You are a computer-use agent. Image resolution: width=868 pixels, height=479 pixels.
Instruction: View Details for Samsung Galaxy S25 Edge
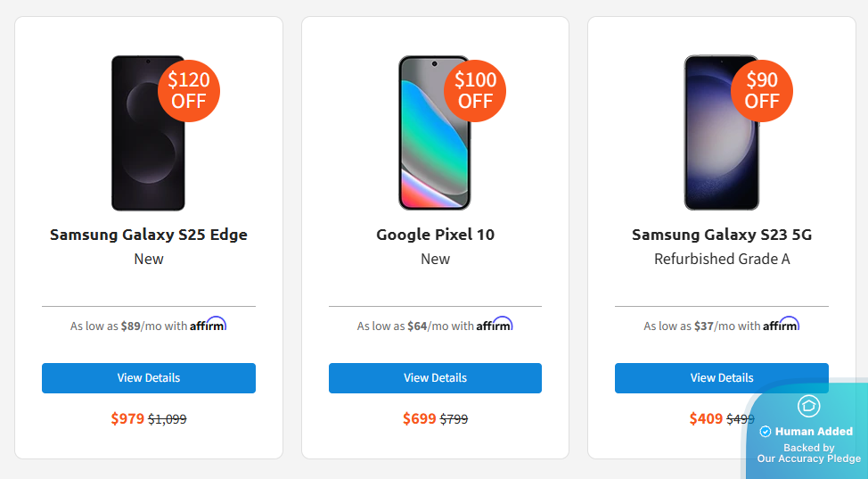click(149, 378)
